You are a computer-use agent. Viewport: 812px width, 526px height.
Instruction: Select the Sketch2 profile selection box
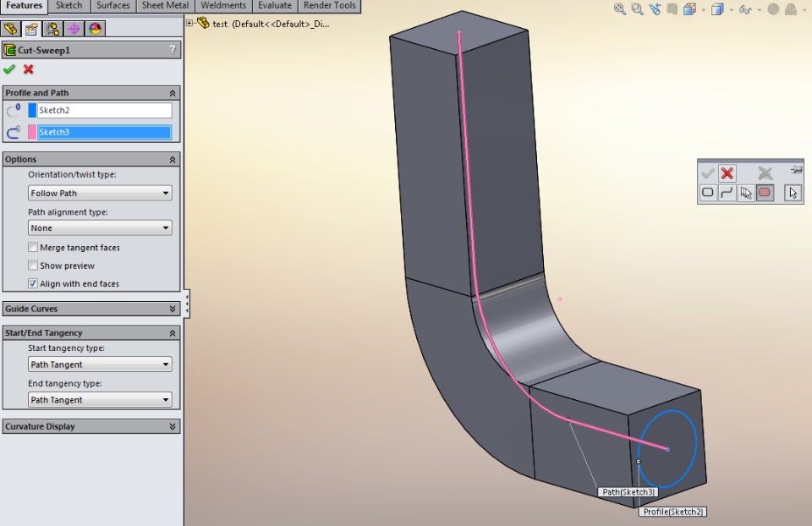[104, 110]
